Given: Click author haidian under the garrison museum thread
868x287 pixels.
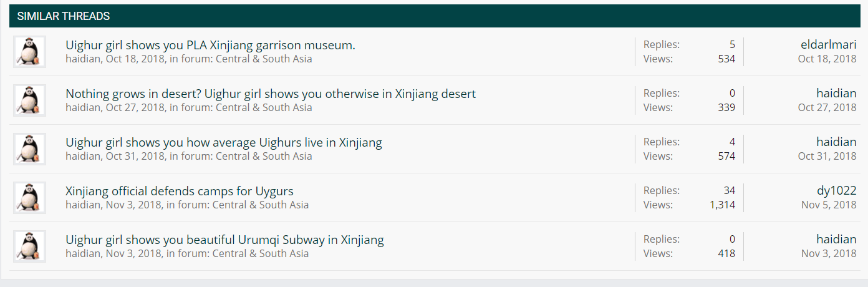Looking at the screenshot, I should [x=83, y=59].
